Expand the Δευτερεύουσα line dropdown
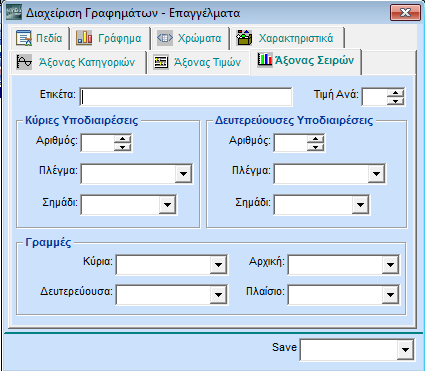 pos(218,295)
